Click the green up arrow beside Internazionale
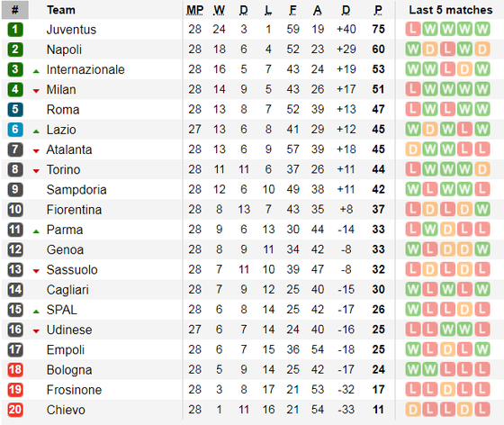The height and width of the screenshot is (425, 504). click(x=36, y=71)
